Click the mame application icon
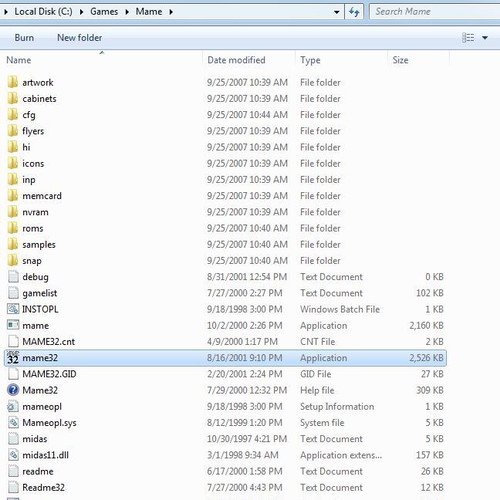The image size is (500, 500). pyautogui.click(x=13, y=325)
